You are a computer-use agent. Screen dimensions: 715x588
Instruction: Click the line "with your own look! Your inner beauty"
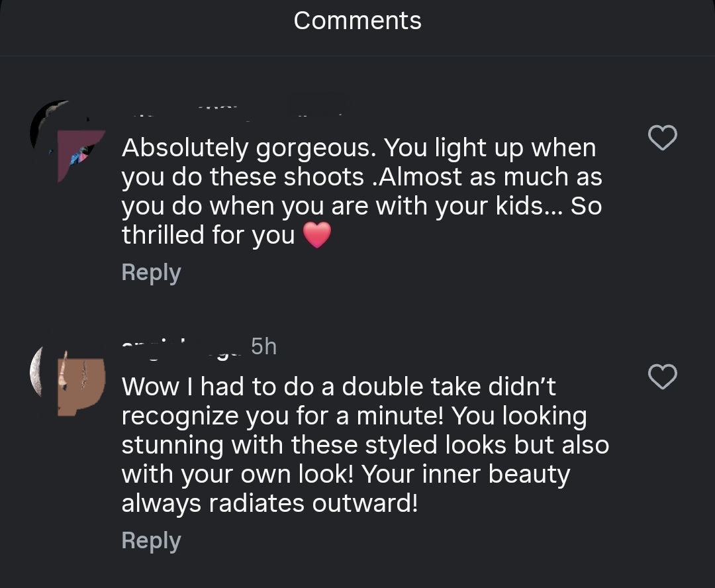point(346,474)
